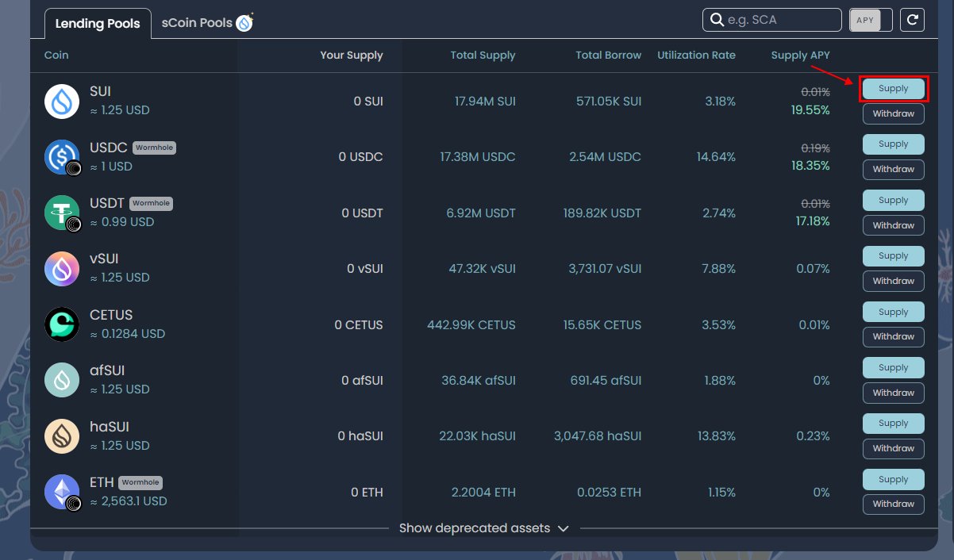Click Supply for the SUI pool

893,89
